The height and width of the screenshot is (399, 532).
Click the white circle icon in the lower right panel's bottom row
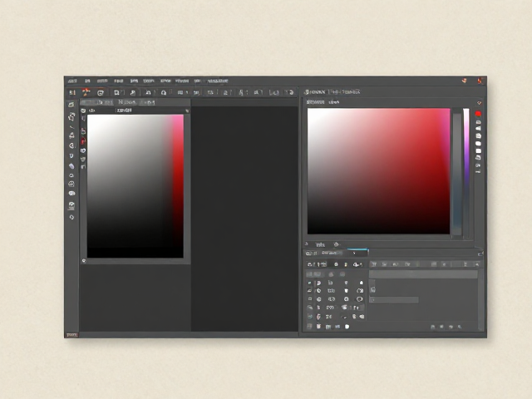[x=347, y=327]
